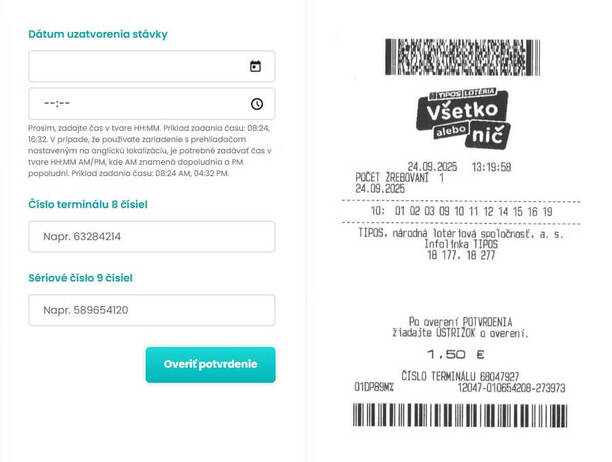
Task: Select the Číslo terminálu input field
Action: tap(151, 236)
